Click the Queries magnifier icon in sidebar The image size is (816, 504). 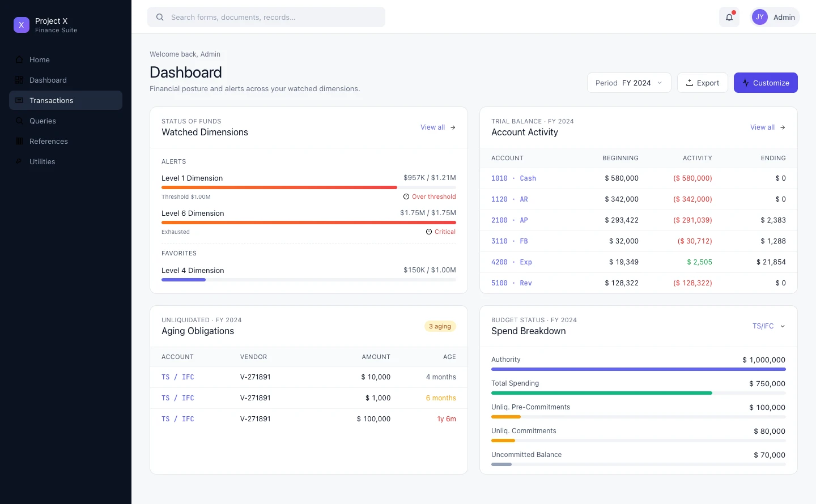tap(19, 121)
